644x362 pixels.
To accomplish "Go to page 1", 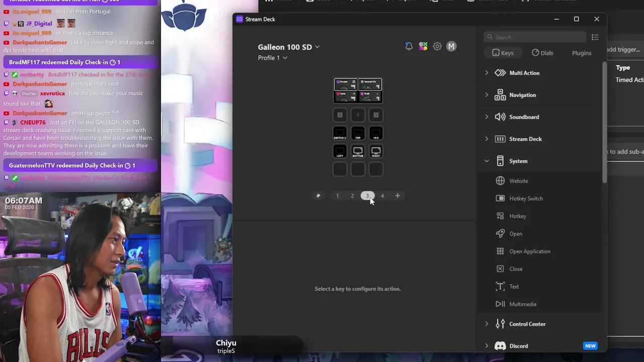I will tap(338, 196).
